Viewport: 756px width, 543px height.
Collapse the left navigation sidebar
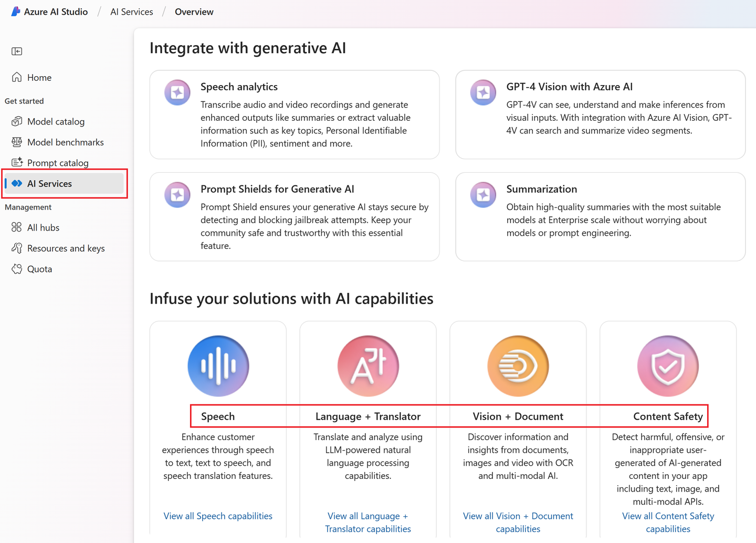[17, 51]
